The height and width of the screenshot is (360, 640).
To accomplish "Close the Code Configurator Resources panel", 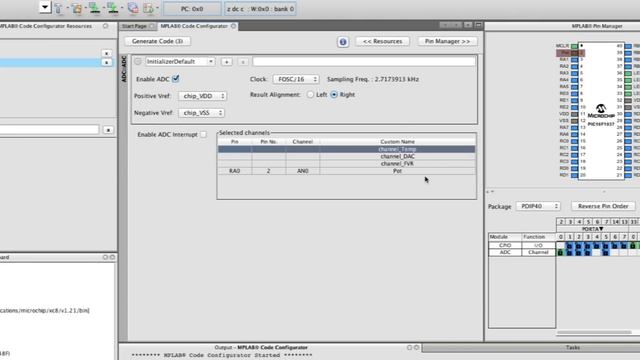I will [106, 26].
